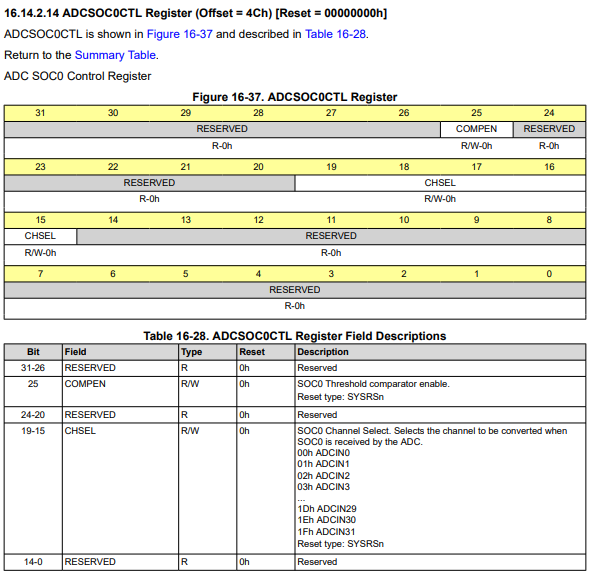Select the COMPEN row in field table
This screenshot has height=578, width=596.
click(x=295, y=391)
